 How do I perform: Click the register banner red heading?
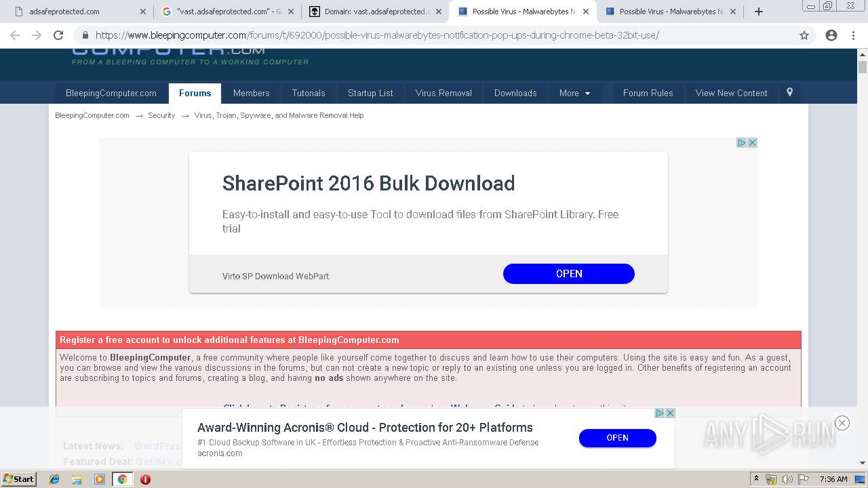[229, 340]
